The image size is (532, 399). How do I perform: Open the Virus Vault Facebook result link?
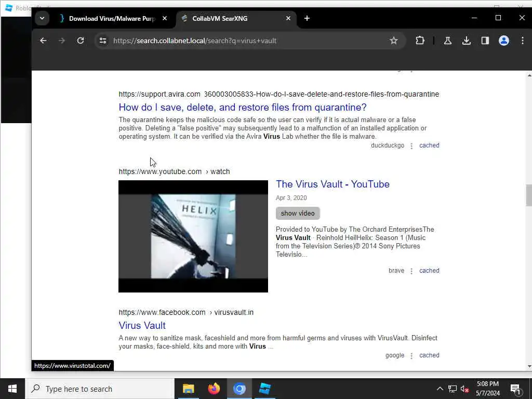(142, 325)
